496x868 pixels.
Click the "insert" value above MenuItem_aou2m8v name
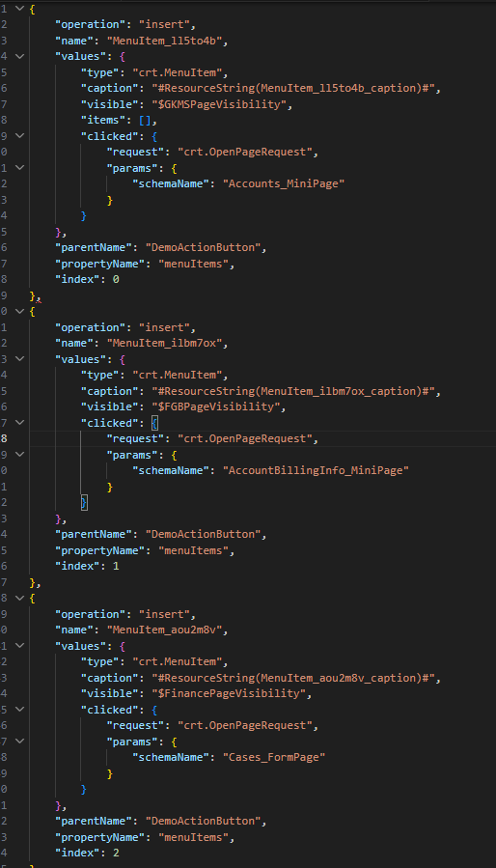point(164,614)
